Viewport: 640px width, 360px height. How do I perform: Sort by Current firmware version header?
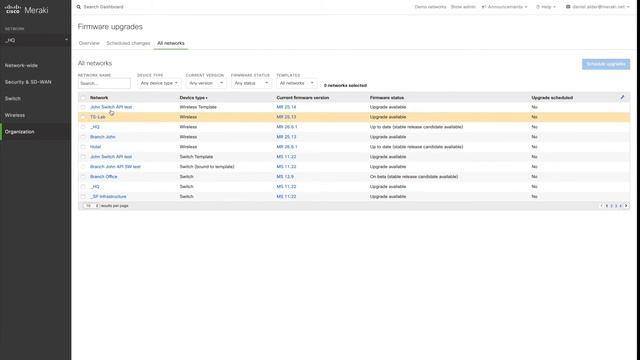coord(302,98)
